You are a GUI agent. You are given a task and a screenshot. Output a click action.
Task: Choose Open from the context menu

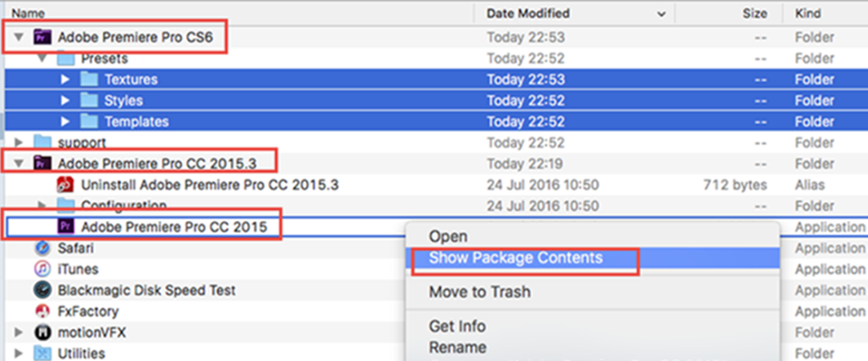tap(448, 237)
